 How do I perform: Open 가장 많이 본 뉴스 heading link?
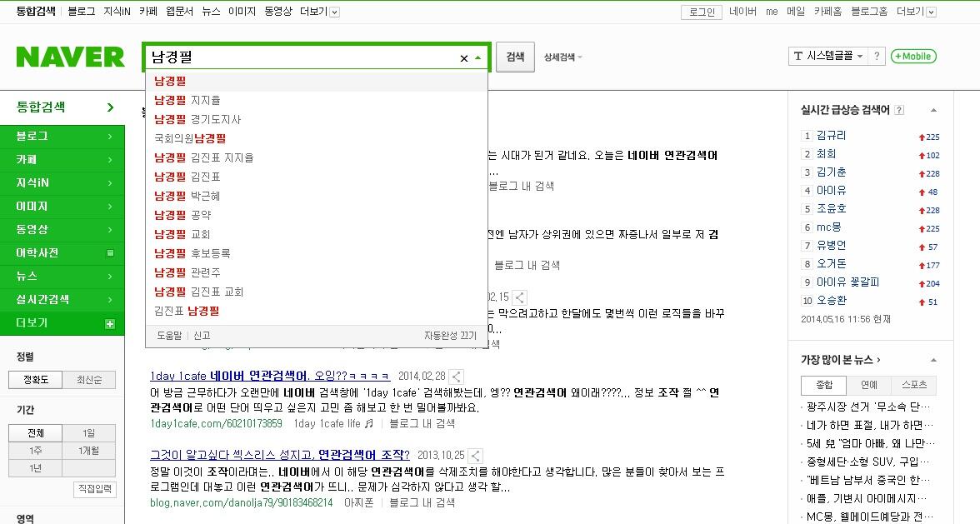pos(841,360)
